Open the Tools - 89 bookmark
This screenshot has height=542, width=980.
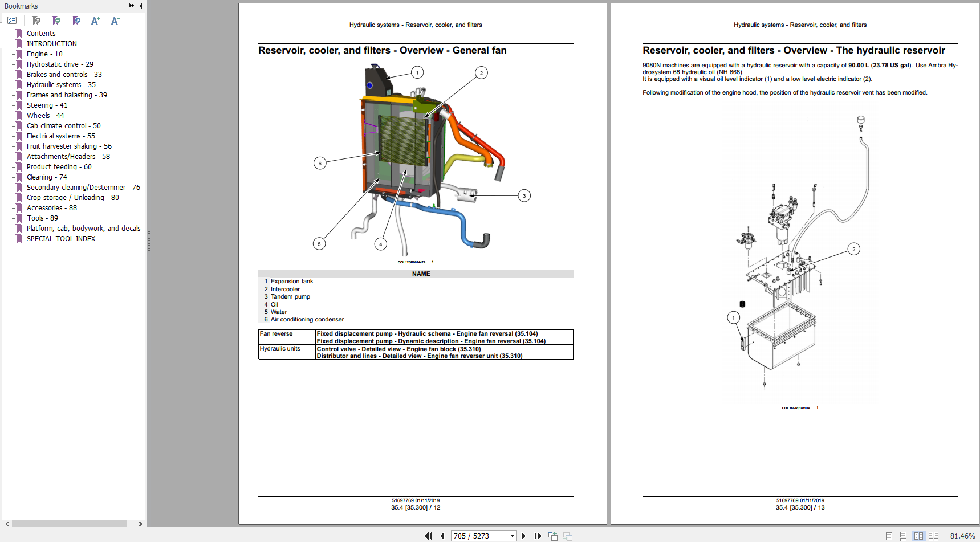click(x=42, y=218)
